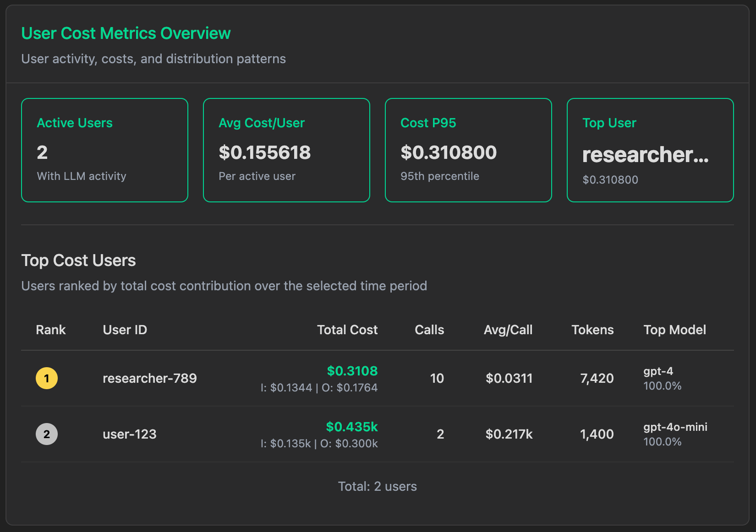Click the calls value 10

(x=437, y=378)
